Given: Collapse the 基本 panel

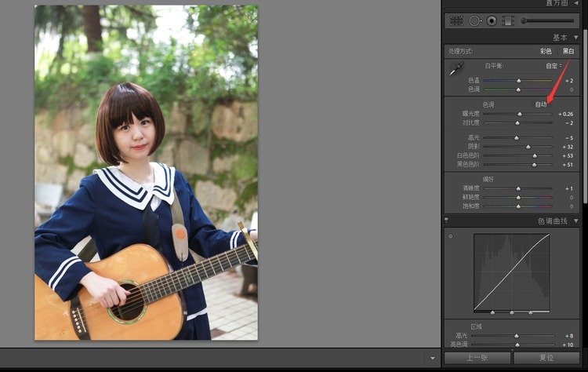Looking at the screenshot, I should pyautogui.click(x=577, y=38).
